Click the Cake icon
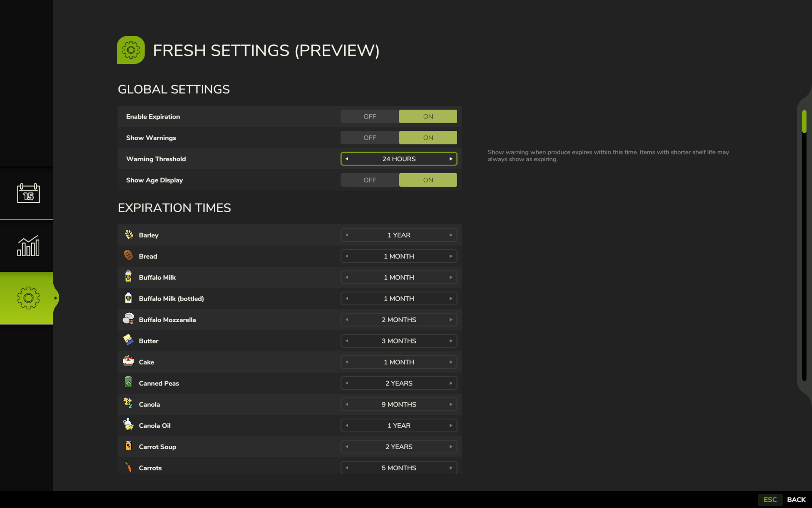 (129, 361)
